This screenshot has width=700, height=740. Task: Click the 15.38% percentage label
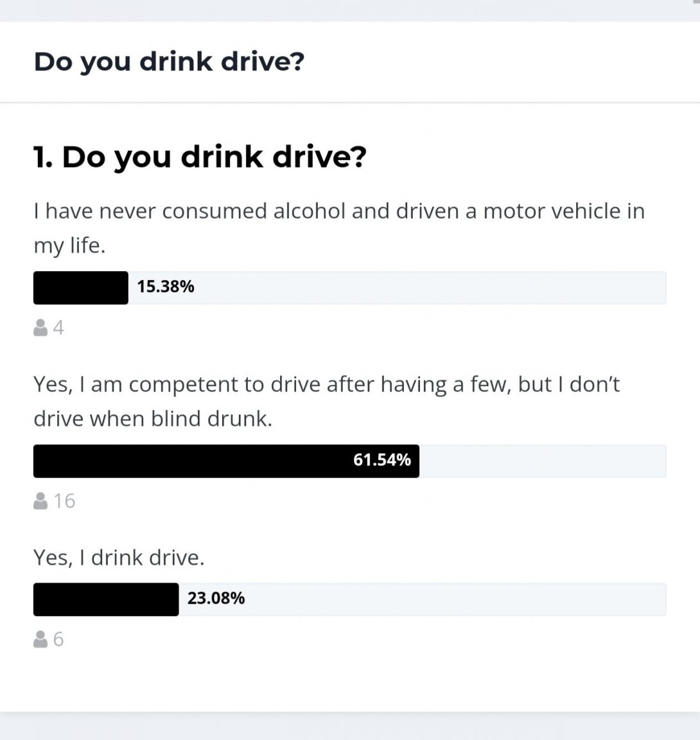[x=166, y=286]
